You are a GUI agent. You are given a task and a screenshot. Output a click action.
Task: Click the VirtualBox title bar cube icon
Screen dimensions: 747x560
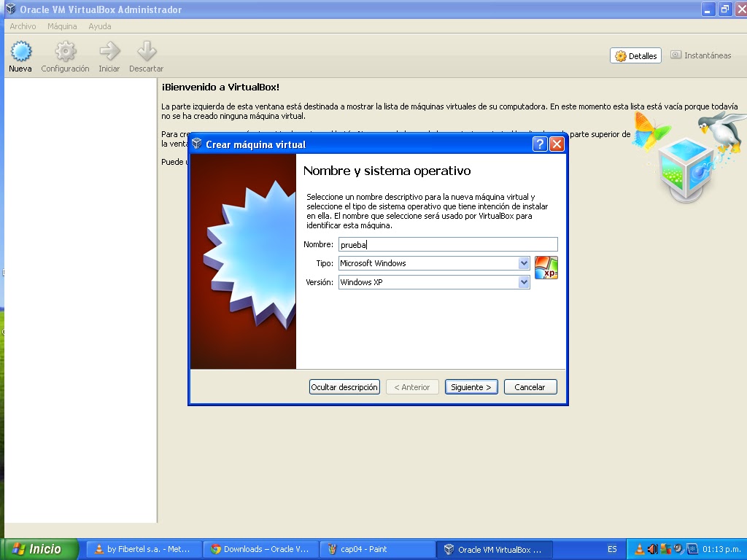click(x=10, y=9)
